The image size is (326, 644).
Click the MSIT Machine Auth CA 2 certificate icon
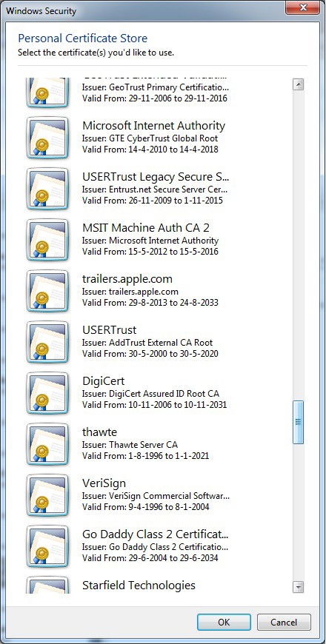tap(47, 240)
